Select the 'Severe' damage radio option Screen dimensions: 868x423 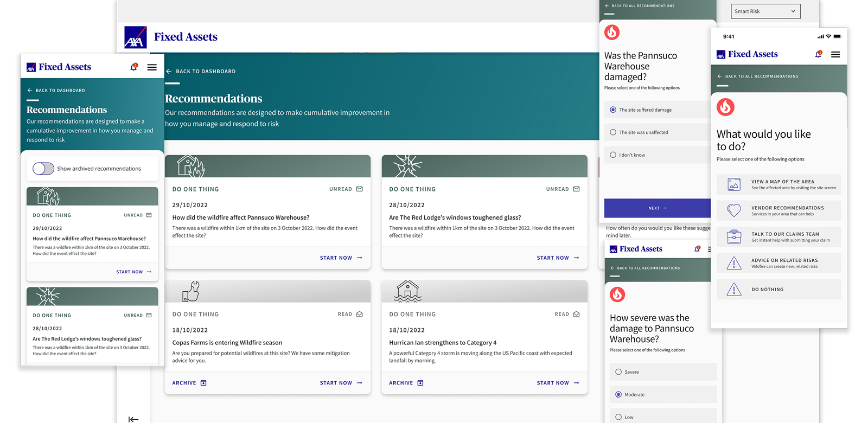point(618,372)
